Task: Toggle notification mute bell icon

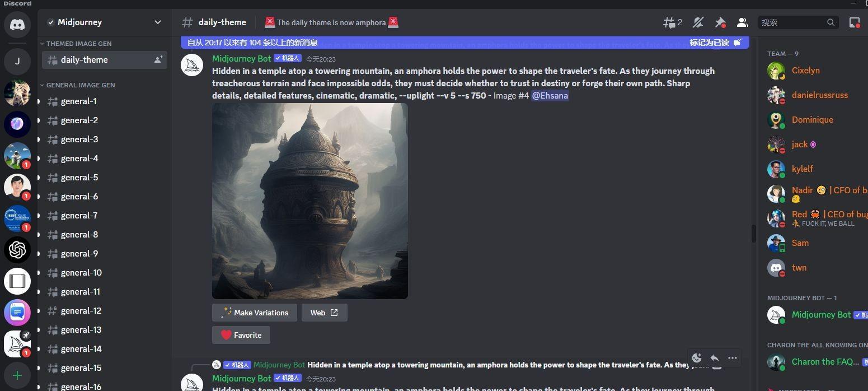Action: point(698,22)
